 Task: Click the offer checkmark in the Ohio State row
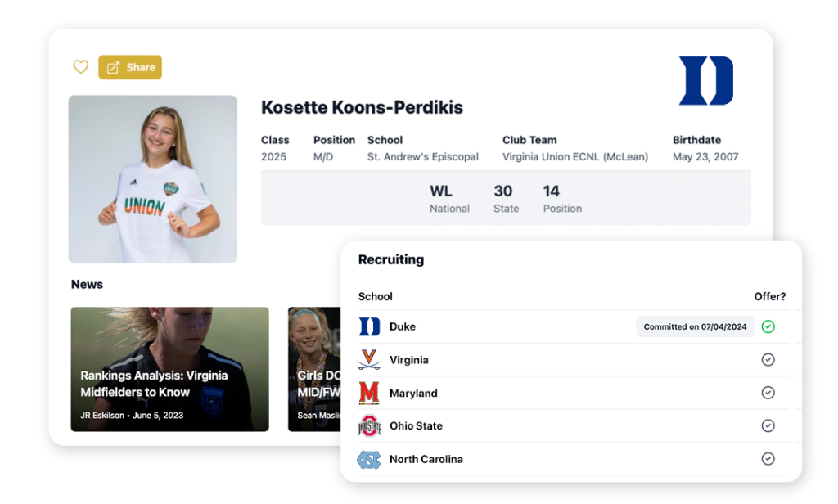tap(768, 426)
